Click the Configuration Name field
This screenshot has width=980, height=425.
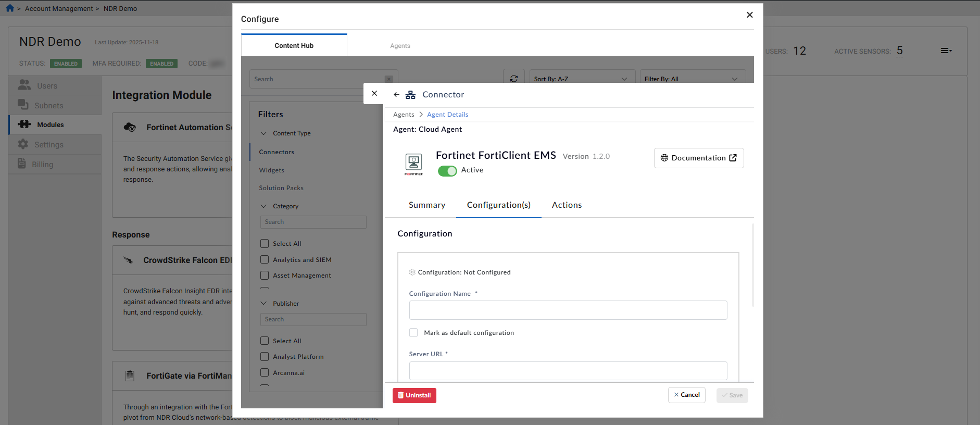tap(568, 310)
